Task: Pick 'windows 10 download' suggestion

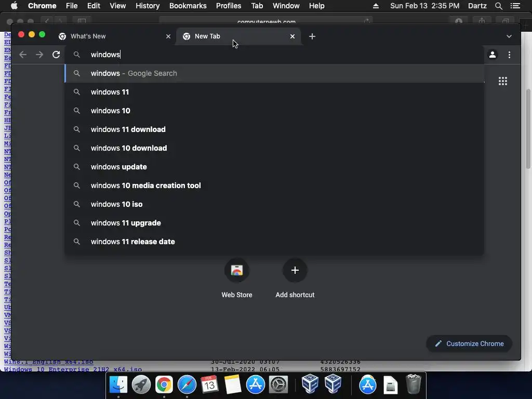Action: click(x=274, y=148)
